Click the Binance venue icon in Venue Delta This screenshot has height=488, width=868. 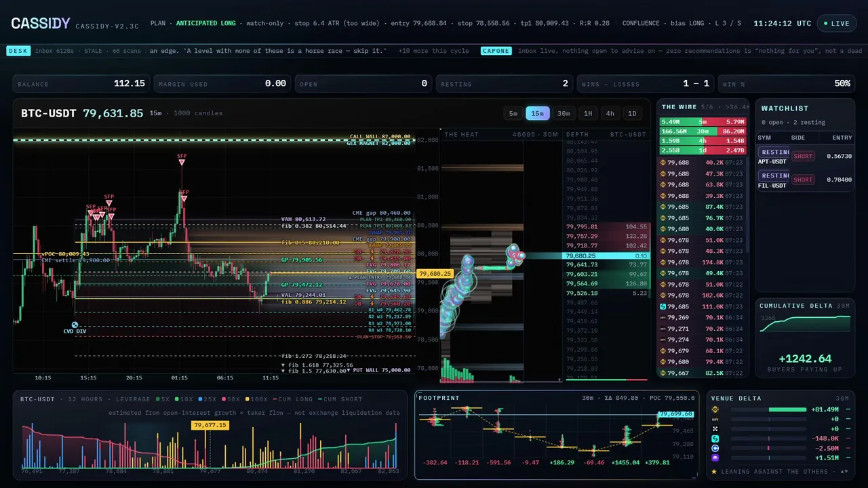[x=714, y=409]
